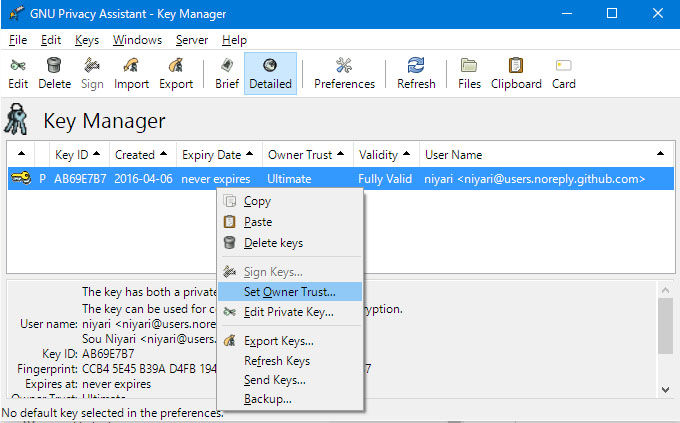Open Preferences from the toolbar

pyautogui.click(x=344, y=73)
